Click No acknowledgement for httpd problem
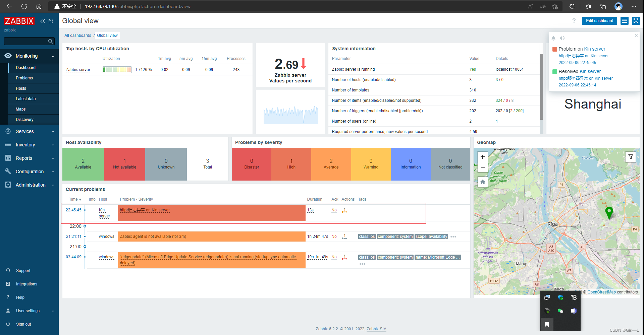This screenshot has height=335, width=644. point(334,210)
